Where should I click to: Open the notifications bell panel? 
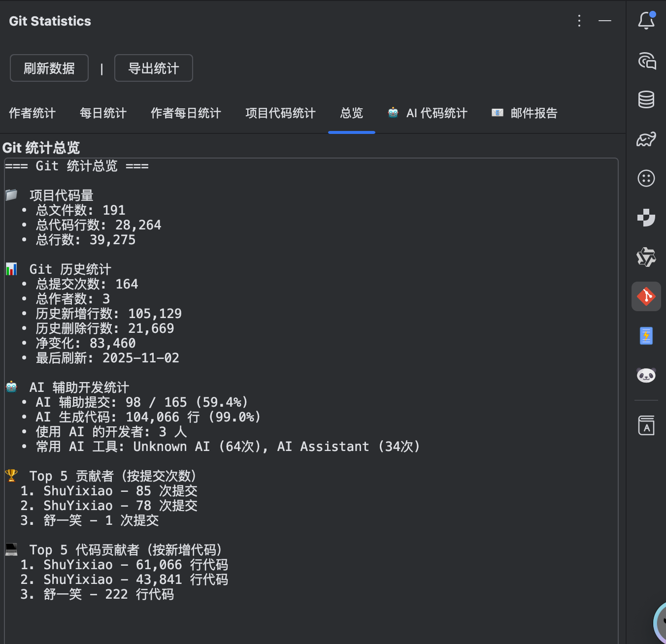coord(646,21)
